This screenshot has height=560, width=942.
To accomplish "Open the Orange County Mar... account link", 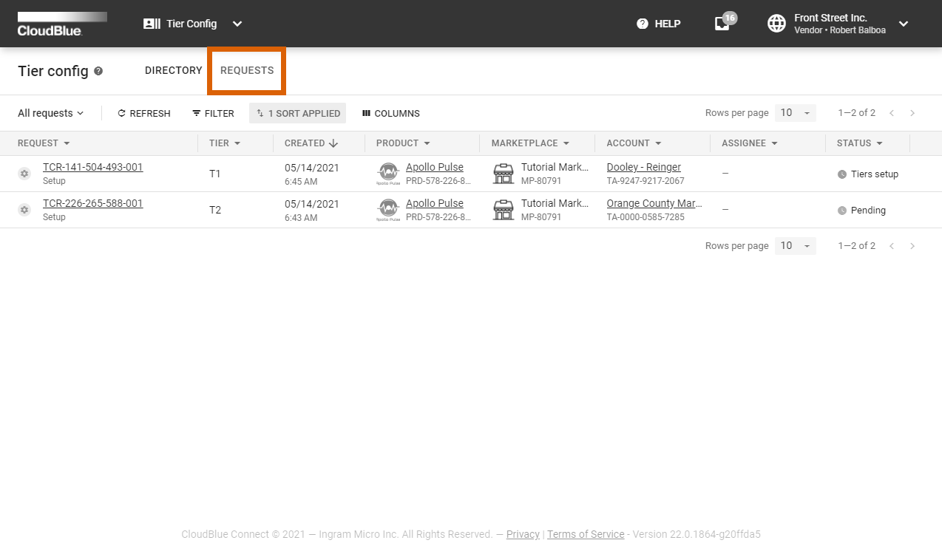I will coord(654,203).
